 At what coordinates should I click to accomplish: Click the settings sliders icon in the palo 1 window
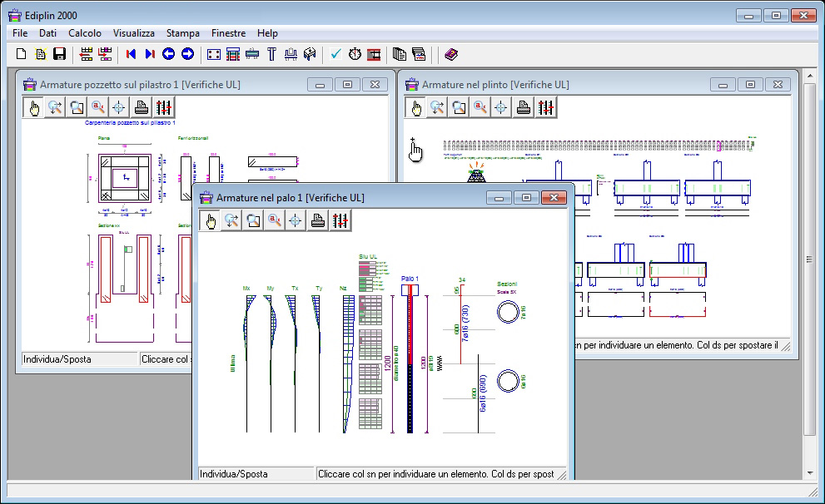(x=340, y=220)
